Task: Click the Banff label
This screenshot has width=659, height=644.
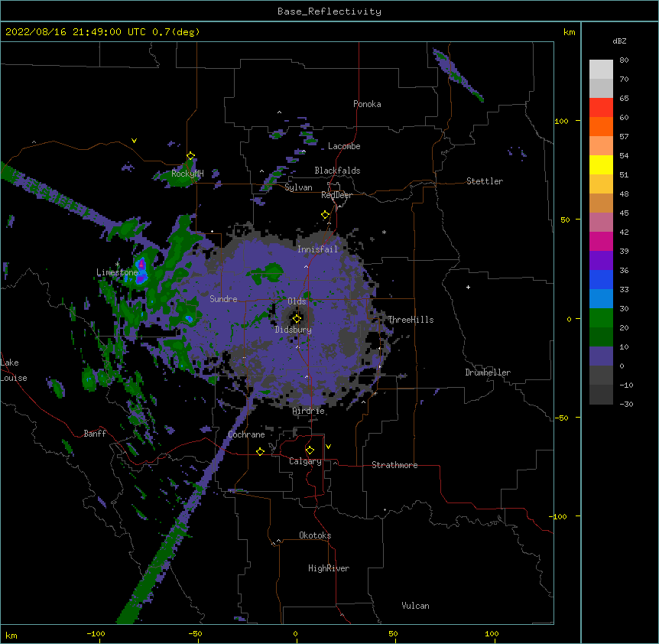Action: [95, 434]
